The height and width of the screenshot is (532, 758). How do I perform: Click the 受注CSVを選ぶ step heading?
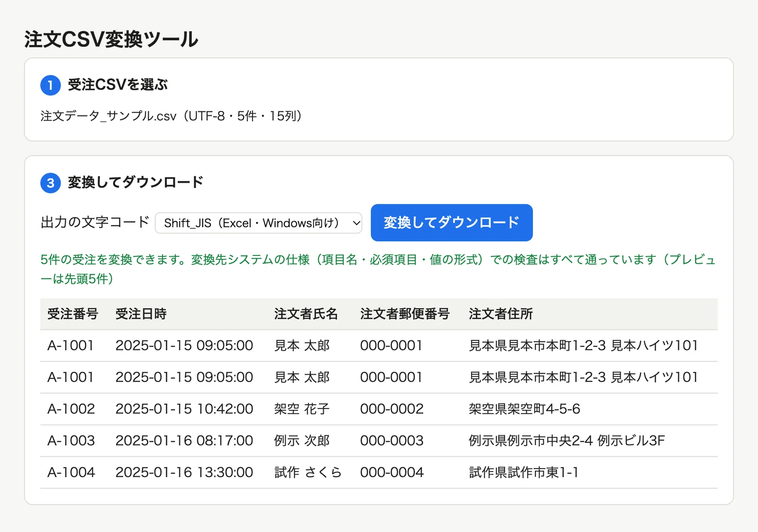(x=117, y=85)
